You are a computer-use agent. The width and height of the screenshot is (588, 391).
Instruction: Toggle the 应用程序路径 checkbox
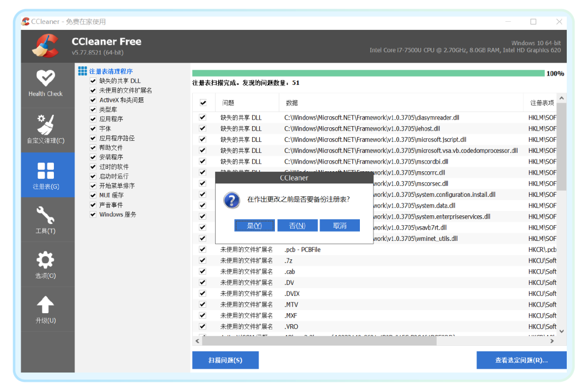(x=93, y=138)
